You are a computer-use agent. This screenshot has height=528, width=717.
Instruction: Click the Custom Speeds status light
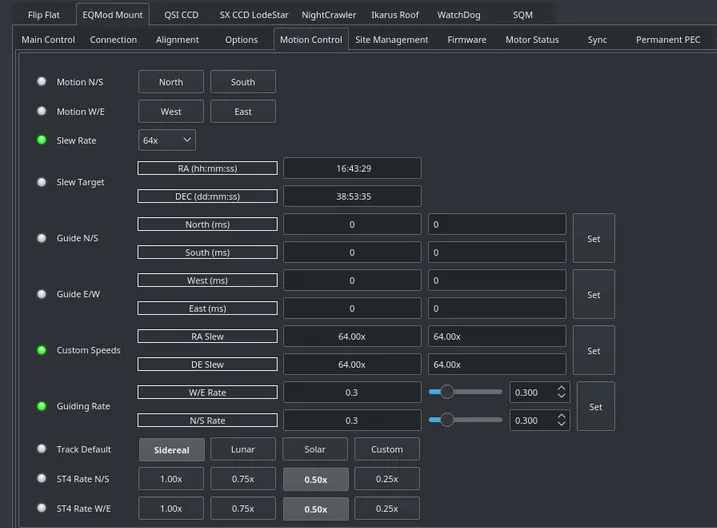(42, 350)
